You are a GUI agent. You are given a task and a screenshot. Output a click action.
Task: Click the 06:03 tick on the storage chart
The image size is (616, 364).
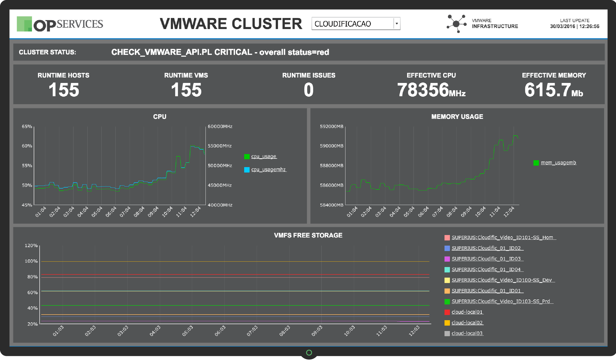tap(220, 331)
